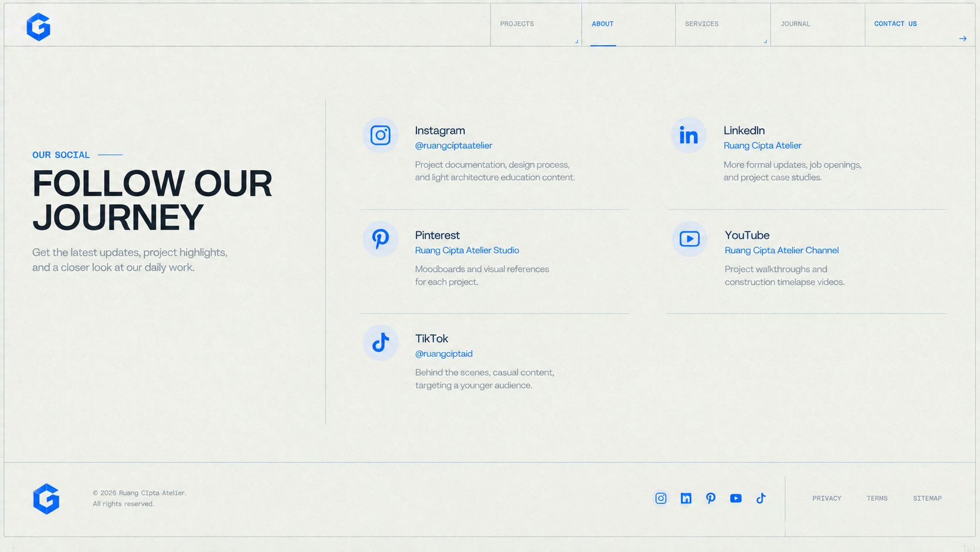Open the @ruangciptaatelier Instagram handle
The image size is (980, 552).
(x=453, y=145)
